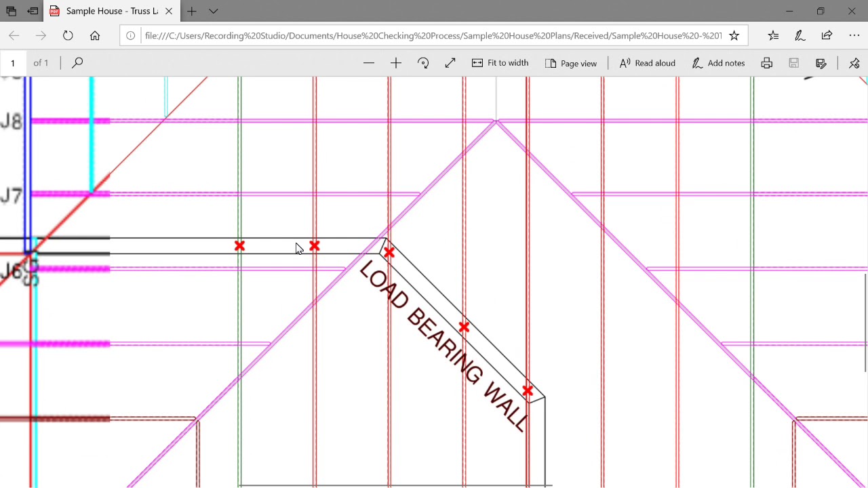Select the file URL in address bar
The image size is (868, 488).
pos(433,36)
